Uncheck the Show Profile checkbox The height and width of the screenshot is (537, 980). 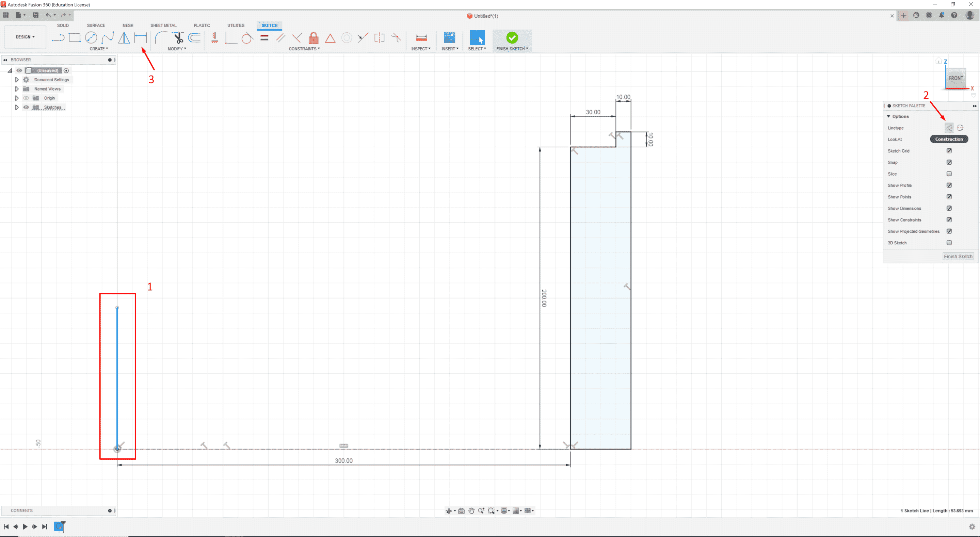point(949,185)
